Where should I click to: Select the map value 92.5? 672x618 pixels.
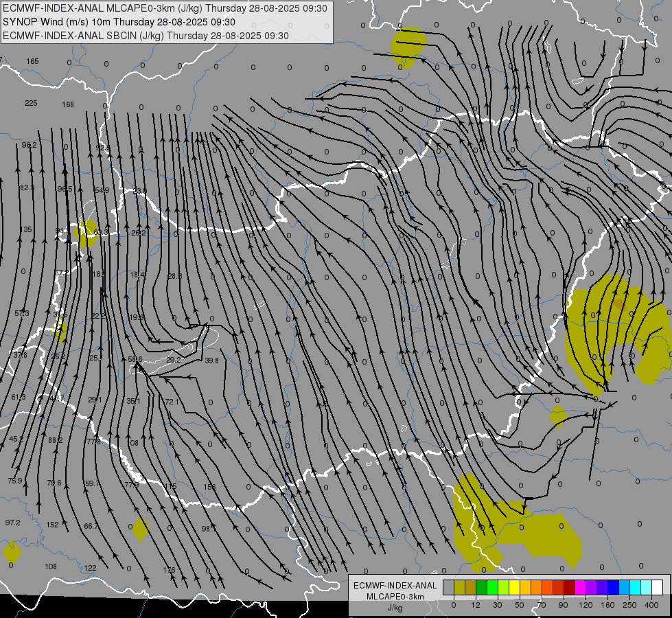(x=103, y=148)
